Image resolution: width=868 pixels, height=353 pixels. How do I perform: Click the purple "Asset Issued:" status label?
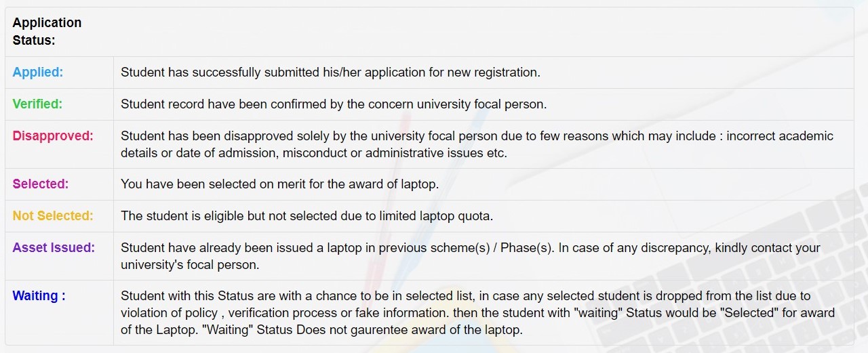(54, 248)
